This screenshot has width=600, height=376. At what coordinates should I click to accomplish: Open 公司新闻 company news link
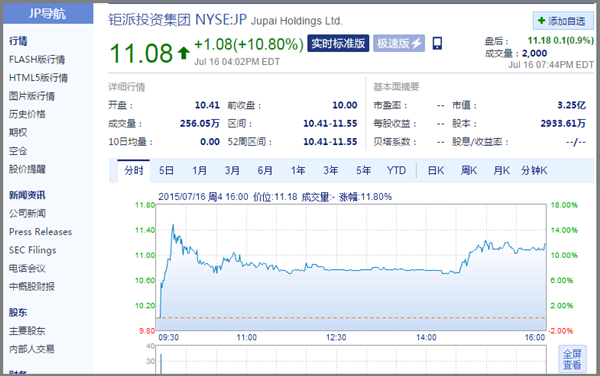(x=27, y=213)
